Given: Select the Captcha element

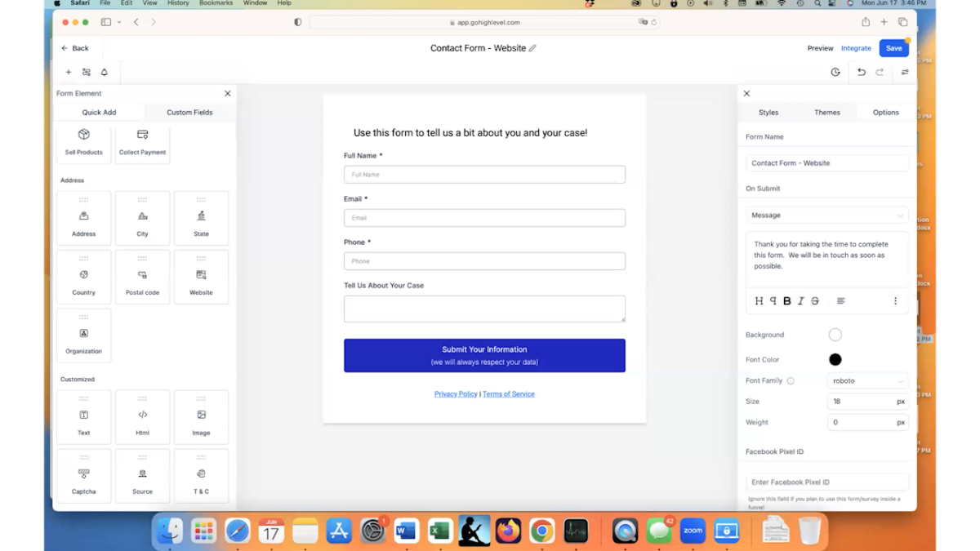Looking at the screenshot, I should (x=83, y=476).
